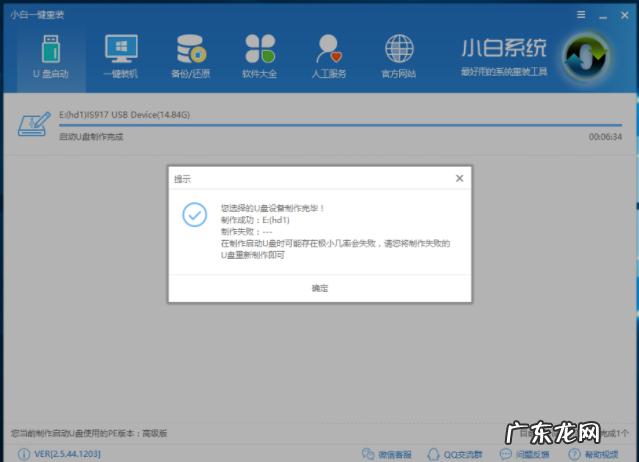Click 您选择的U盘设备制作完毕 message

[272, 208]
